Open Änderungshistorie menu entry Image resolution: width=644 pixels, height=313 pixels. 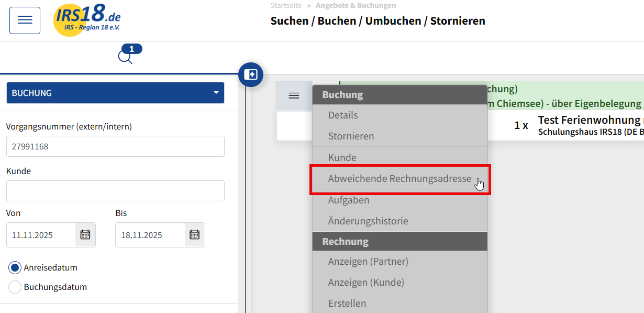368,221
